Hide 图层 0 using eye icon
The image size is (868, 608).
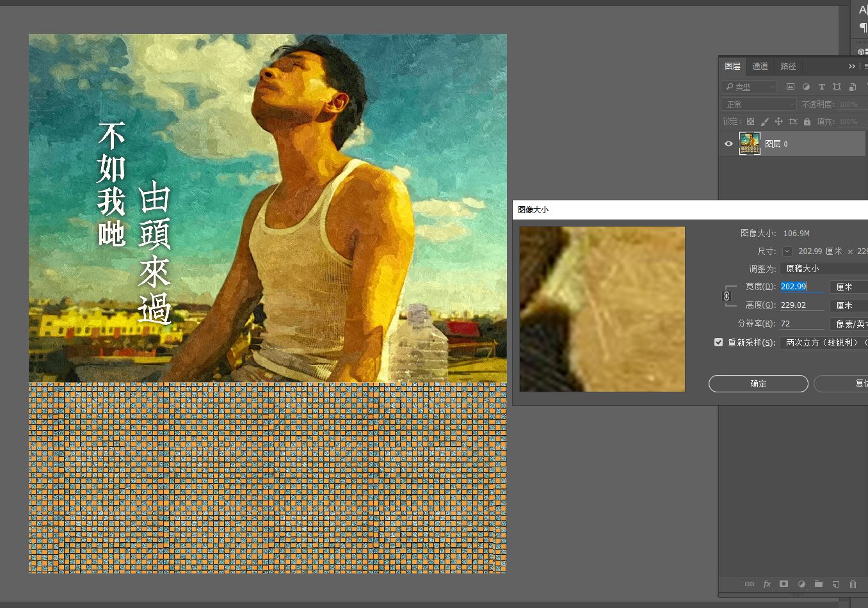coord(728,144)
